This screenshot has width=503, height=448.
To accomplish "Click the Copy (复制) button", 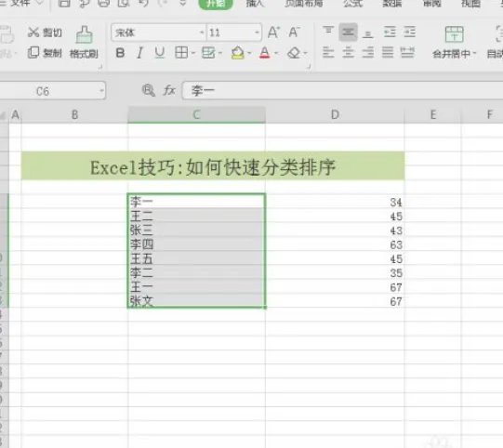I will [45, 53].
